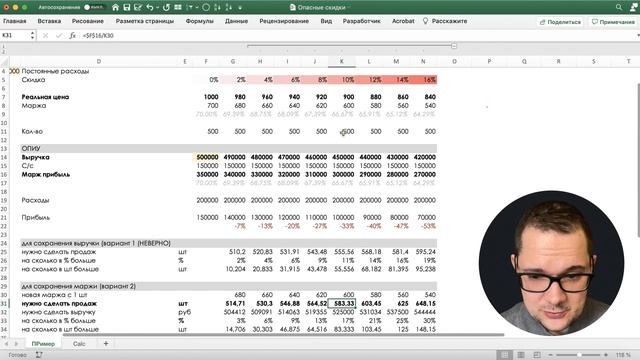Select column K header
640x360 pixels.
(x=342, y=62)
